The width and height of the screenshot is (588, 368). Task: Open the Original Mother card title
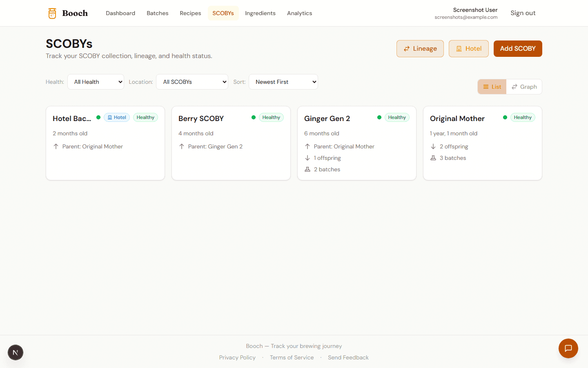(x=457, y=119)
